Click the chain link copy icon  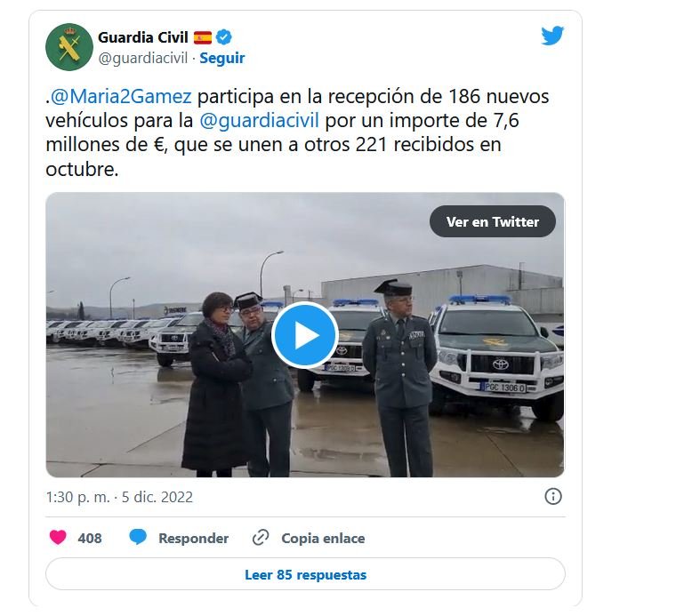[261, 538]
